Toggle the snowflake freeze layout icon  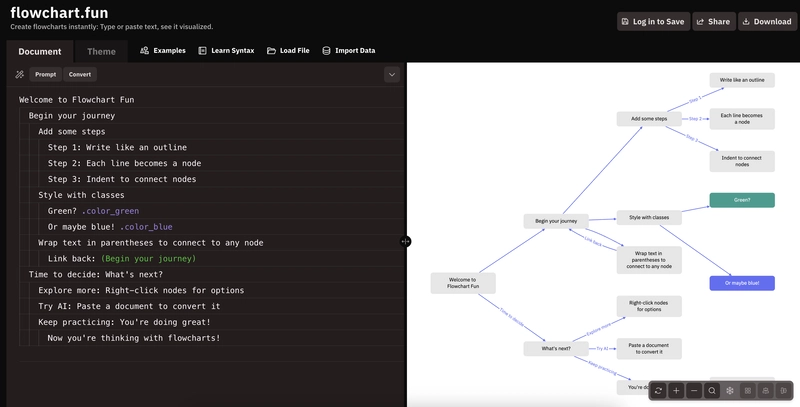tap(730, 391)
